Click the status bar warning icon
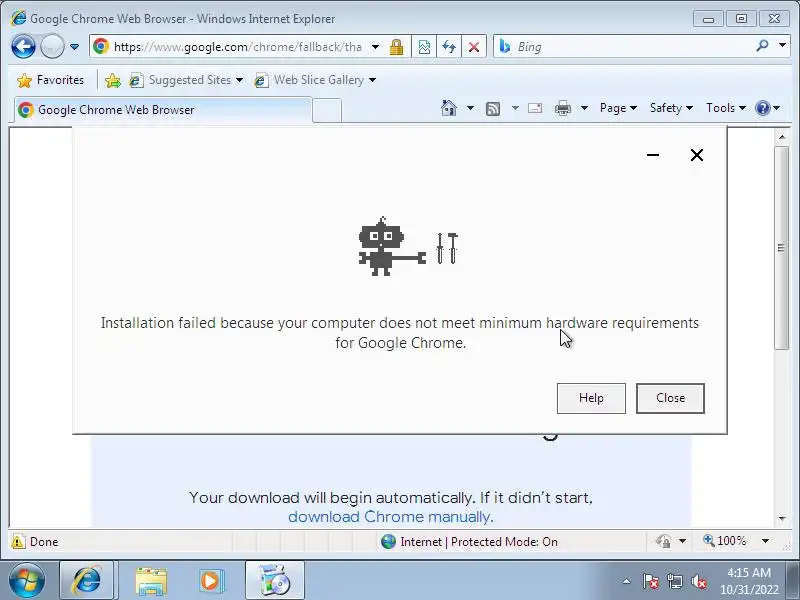This screenshot has width=800, height=600. point(18,542)
